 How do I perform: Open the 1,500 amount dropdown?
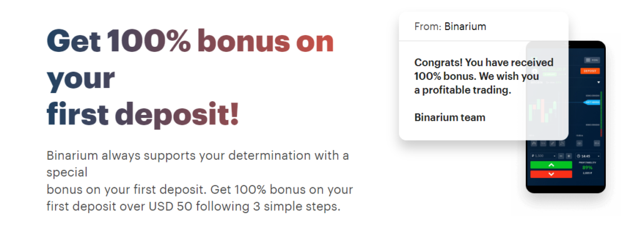(543, 156)
